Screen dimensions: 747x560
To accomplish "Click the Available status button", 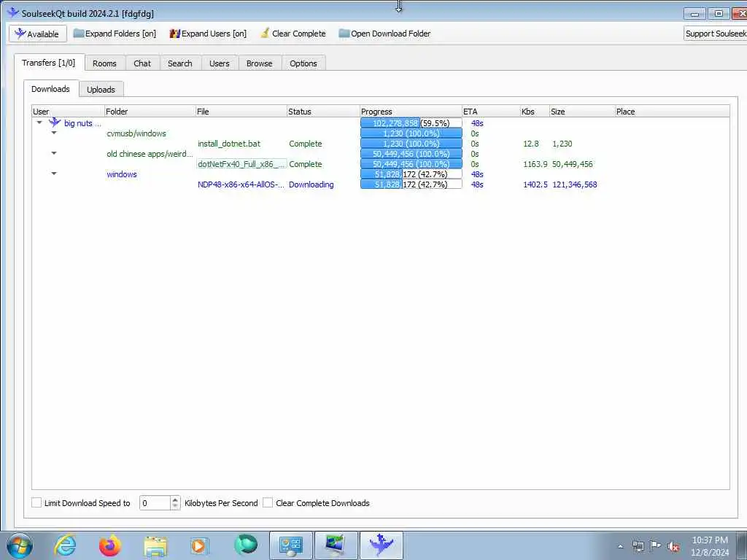I will tap(38, 34).
